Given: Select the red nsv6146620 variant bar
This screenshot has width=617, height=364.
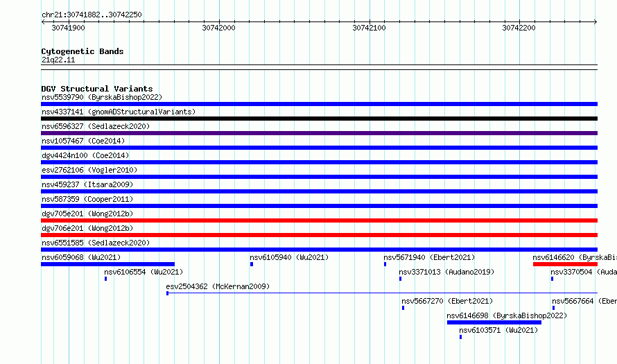Looking at the screenshot, I should coord(566,264).
